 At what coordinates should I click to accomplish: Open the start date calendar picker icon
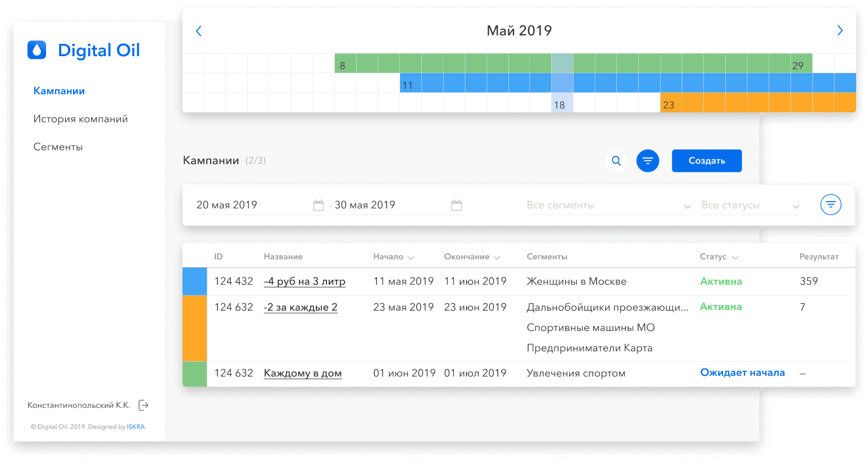click(x=318, y=206)
